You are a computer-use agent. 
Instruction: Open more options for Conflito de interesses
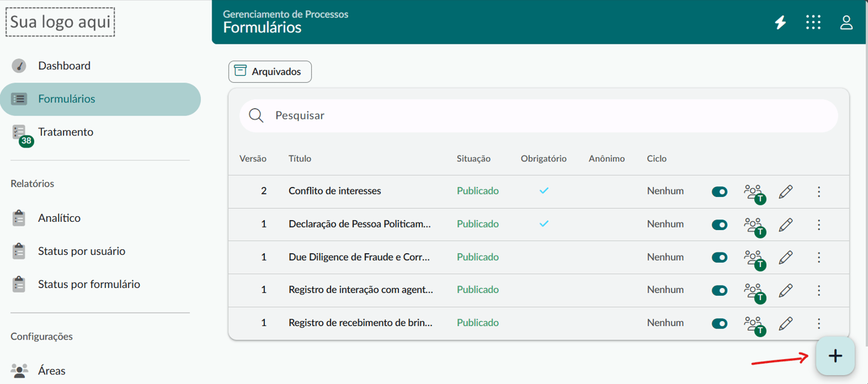[x=819, y=191]
